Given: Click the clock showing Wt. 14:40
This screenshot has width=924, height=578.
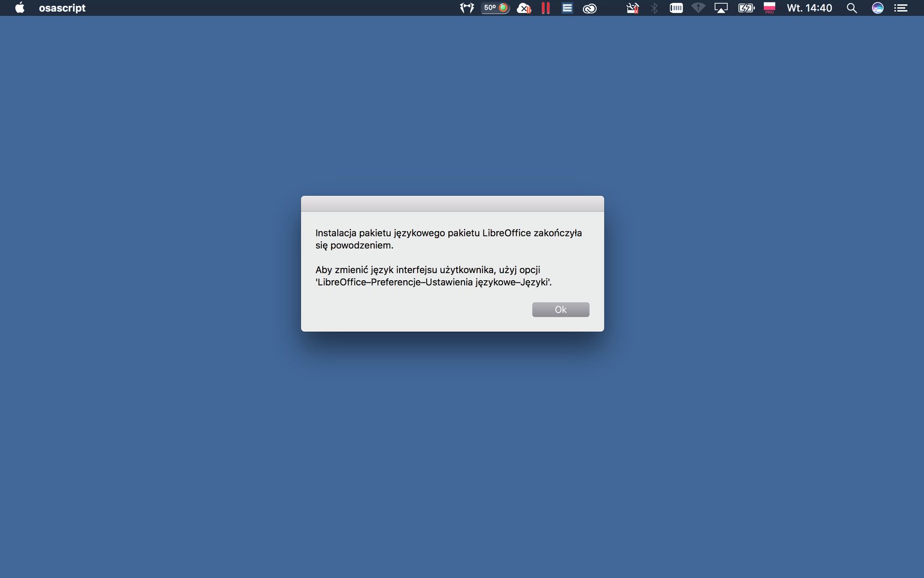Looking at the screenshot, I should click(x=809, y=8).
